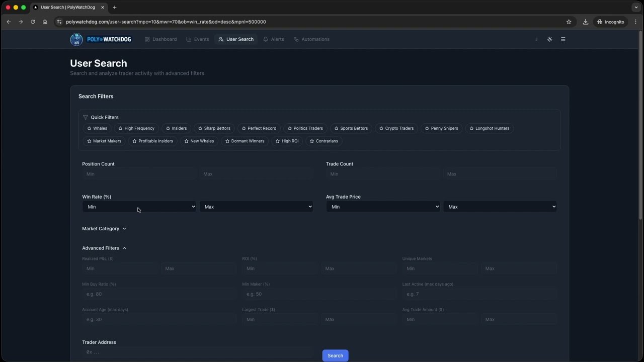Click the Unique Markets Min field
The image size is (644, 362).
tap(440, 268)
